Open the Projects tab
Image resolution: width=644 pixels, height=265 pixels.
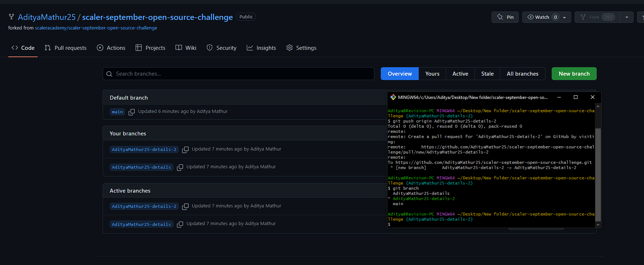point(150,48)
